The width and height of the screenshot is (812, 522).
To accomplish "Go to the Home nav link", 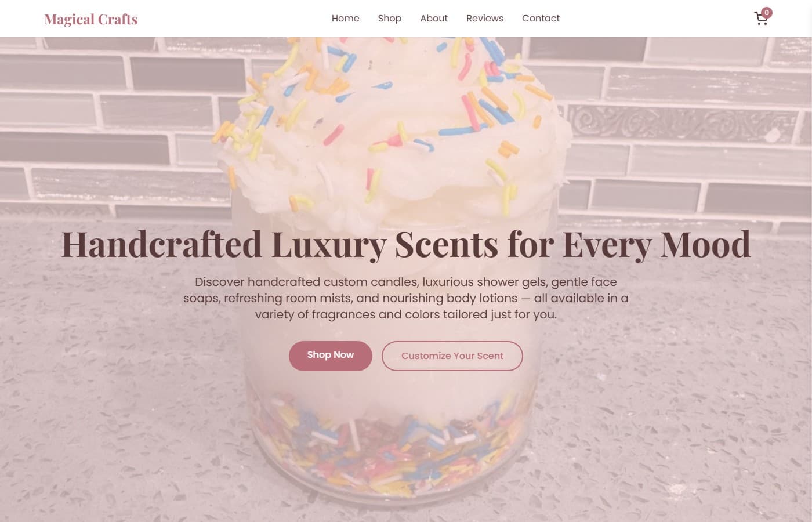I will point(345,19).
